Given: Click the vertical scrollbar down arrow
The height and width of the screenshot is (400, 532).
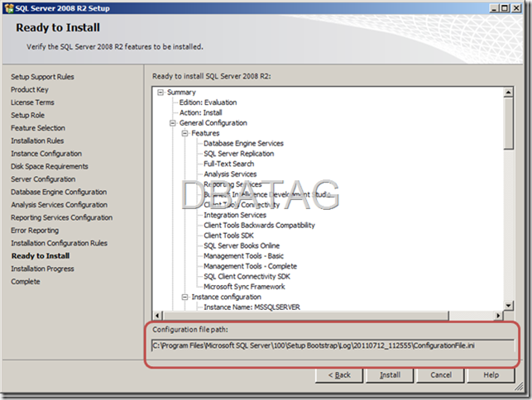Looking at the screenshot, I should (x=508, y=306).
